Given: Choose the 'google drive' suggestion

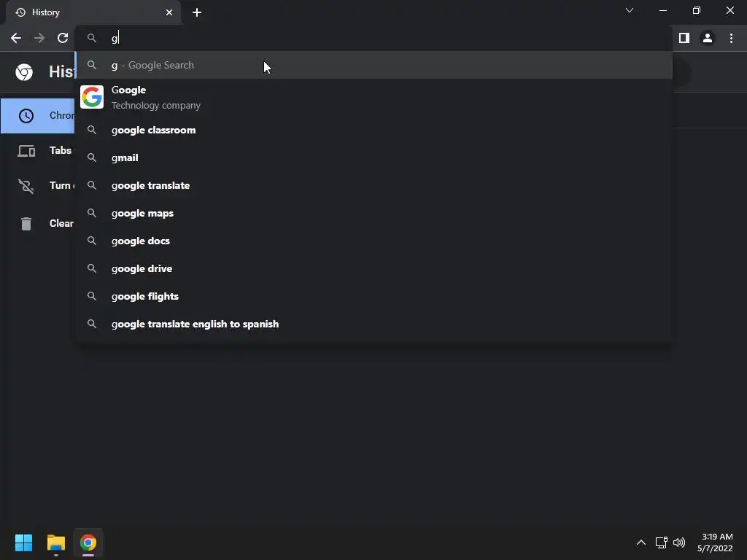Looking at the screenshot, I should [x=374, y=268].
